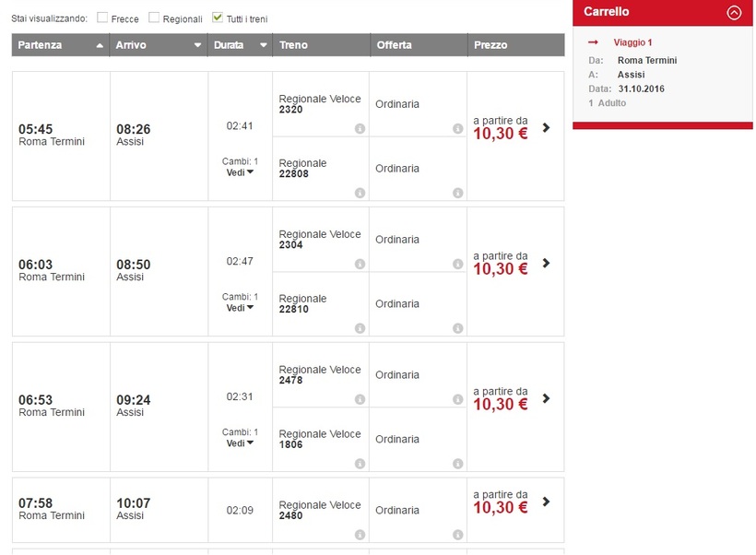Screen dimensions: 756x555
Task: Sort results by Partenza column
Action: [60, 45]
